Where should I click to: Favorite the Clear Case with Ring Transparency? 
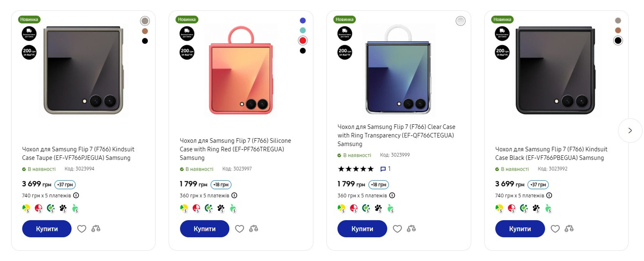click(x=397, y=229)
